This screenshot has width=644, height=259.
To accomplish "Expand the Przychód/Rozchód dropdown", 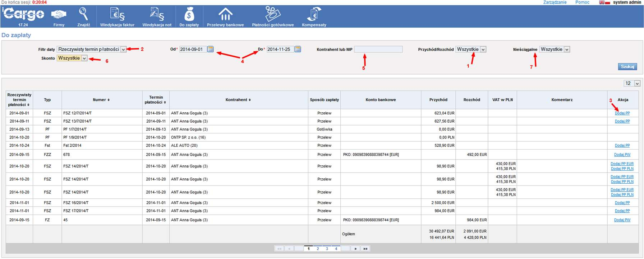I will point(483,50).
